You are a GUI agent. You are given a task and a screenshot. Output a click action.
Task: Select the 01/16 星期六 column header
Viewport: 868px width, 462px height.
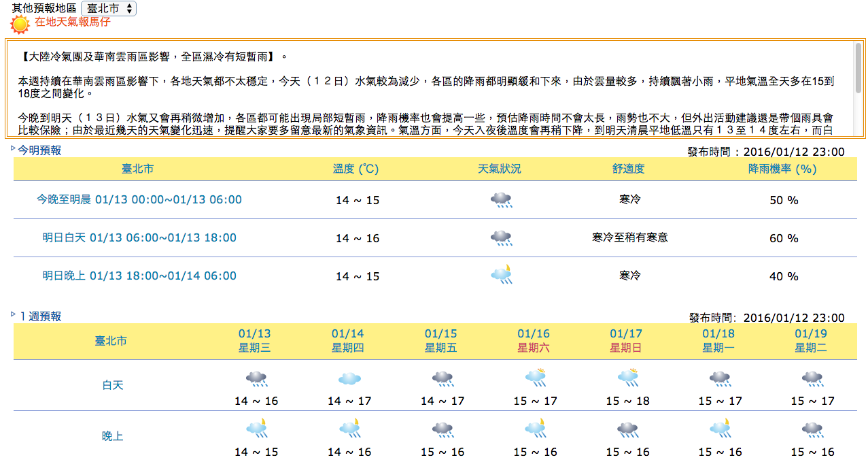(x=534, y=341)
